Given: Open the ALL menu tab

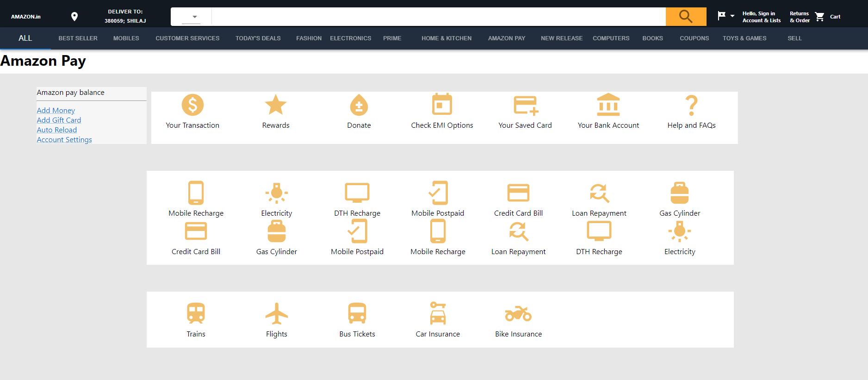Looking at the screenshot, I should pos(25,38).
